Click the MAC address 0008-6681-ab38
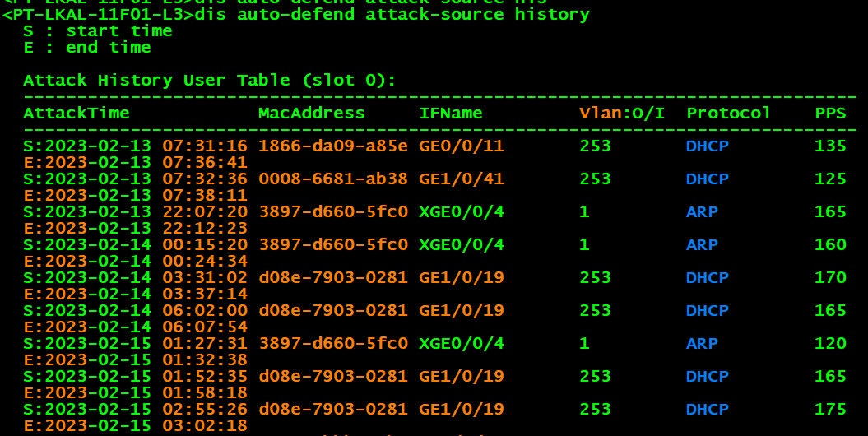868x436 pixels. click(332, 179)
